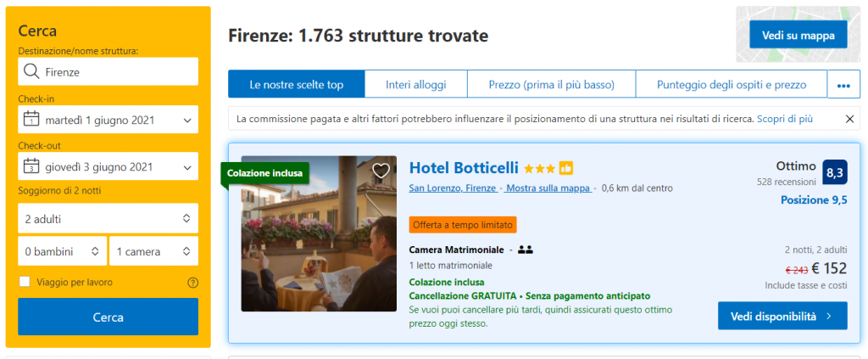Screen dimensions: 868x359
Task: Sort by Prezzo (prima il più basso)
Action: tap(551, 85)
